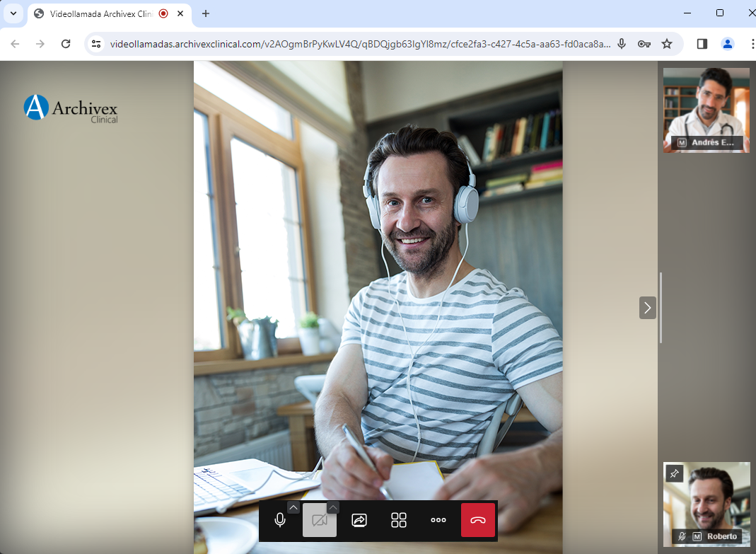Start sharing your screen
This screenshot has height=554, width=756.
point(359,521)
